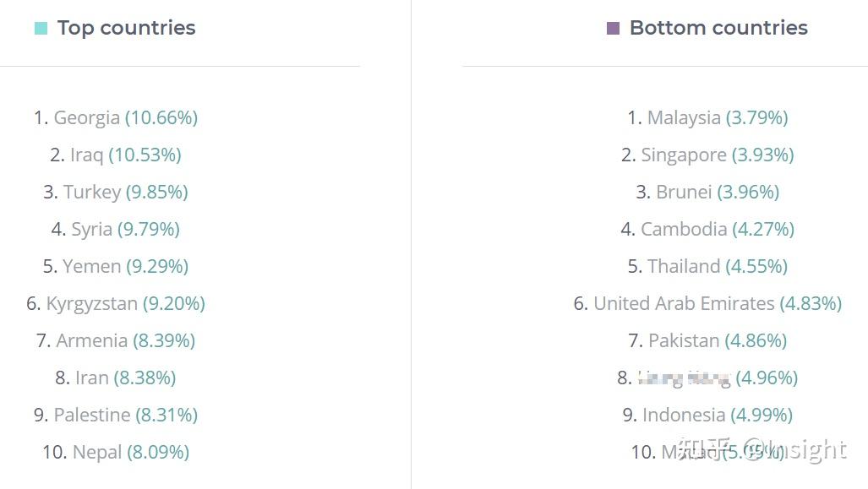Choose Thailand in the bottom list
The width and height of the screenshot is (868, 489).
pos(707,266)
